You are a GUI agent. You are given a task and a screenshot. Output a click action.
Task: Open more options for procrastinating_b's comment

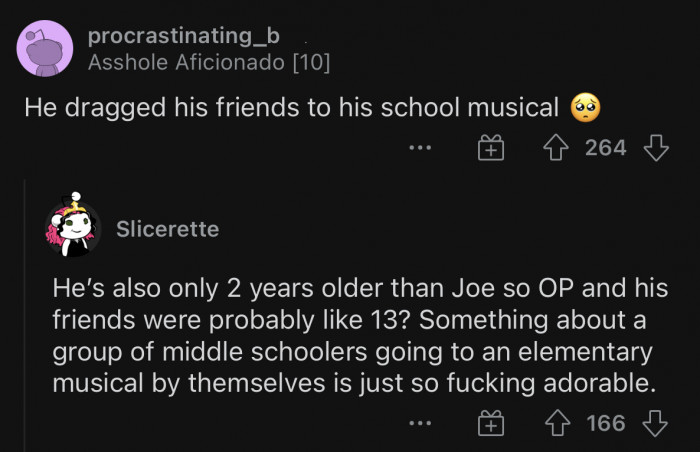coord(421,149)
